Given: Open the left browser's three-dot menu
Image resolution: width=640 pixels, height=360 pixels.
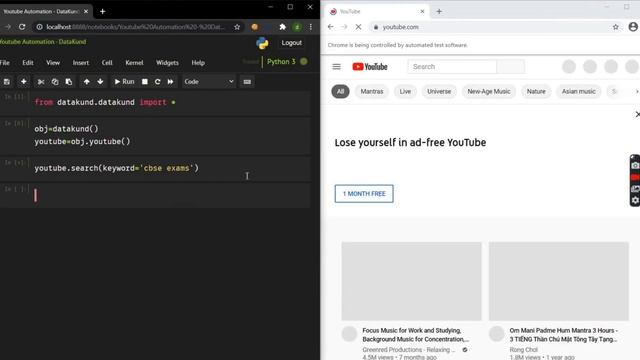Looking at the screenshot, I should click(x=311, y=27).
